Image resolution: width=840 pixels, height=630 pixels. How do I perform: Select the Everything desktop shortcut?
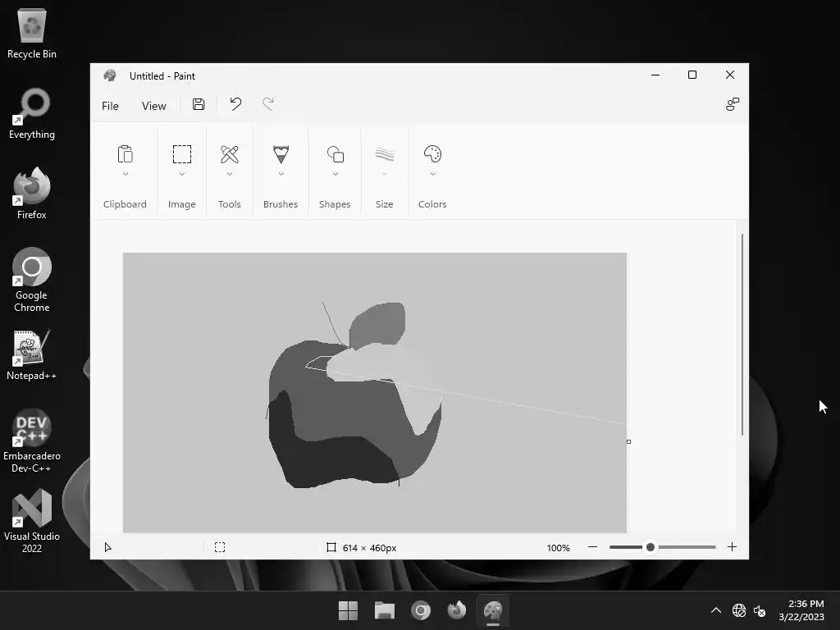[x=32, y=113]
